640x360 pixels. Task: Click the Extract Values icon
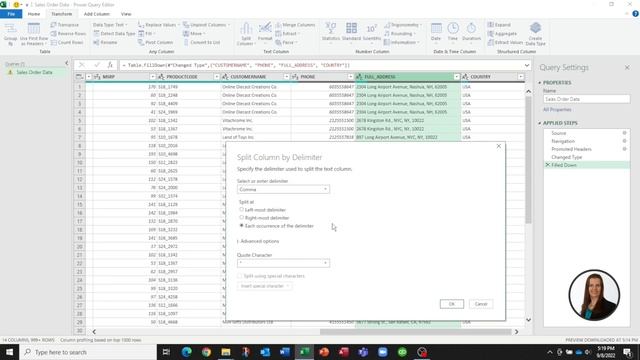tap(491, 42)
